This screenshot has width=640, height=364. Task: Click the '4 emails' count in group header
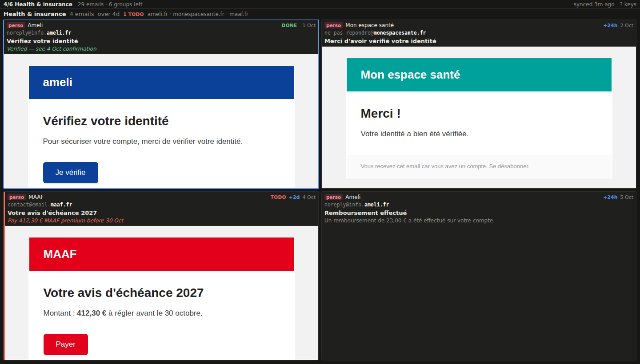pos(82,14)
